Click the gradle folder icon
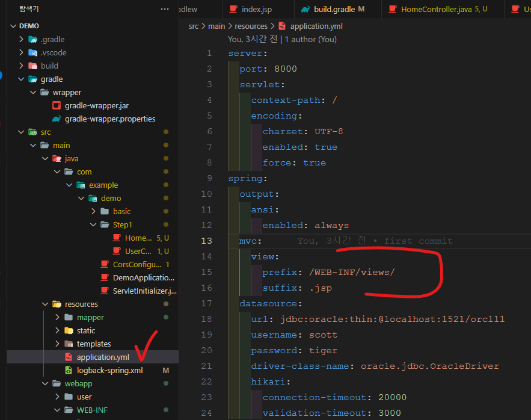 pyautogui.click(x=33, y=79)
